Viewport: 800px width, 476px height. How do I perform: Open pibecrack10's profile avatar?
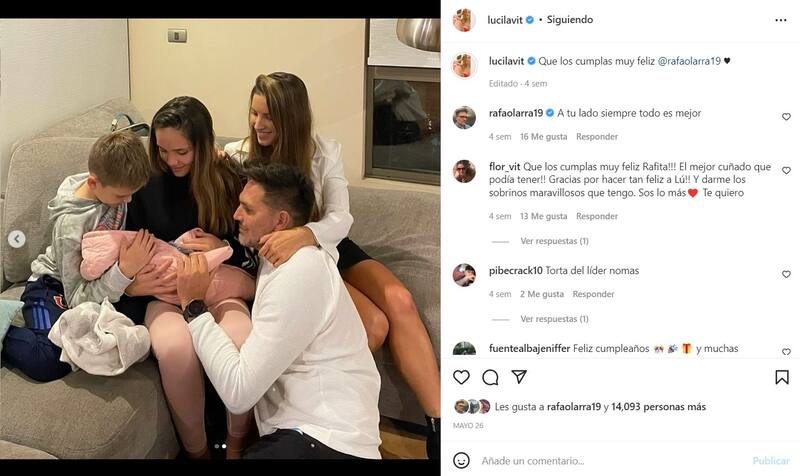point(464,274)
